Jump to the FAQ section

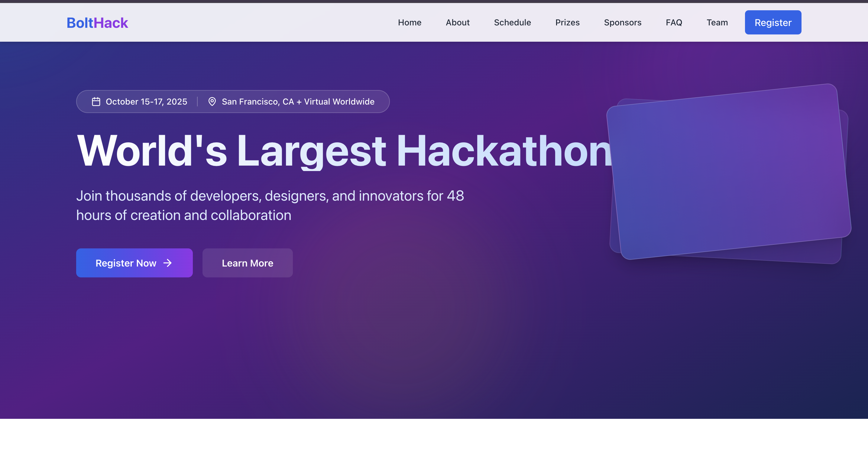tap(674, 23)
